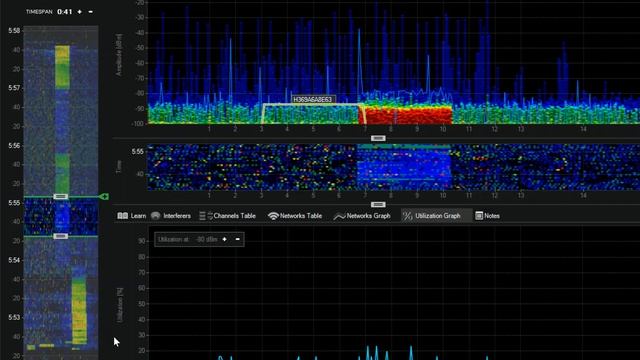Click the 5:57 time label on the waterfall
Screen dimensions: 640x360
point(14,88)
